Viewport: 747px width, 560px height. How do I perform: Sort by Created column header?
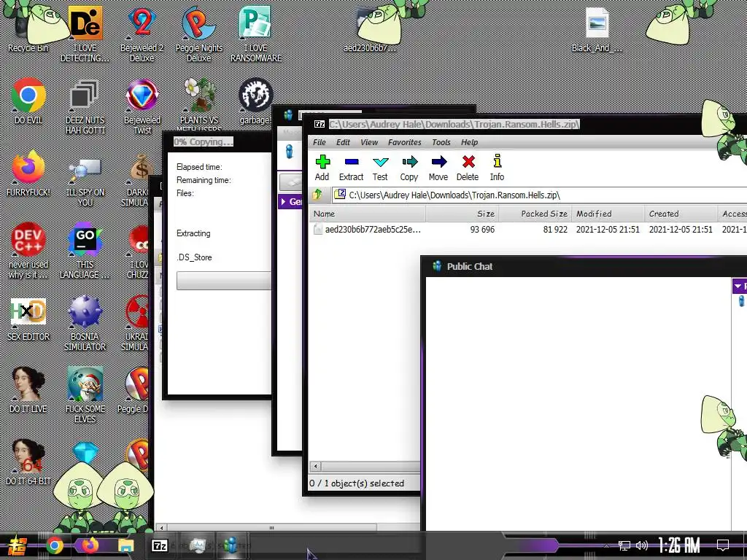point(681,214)
